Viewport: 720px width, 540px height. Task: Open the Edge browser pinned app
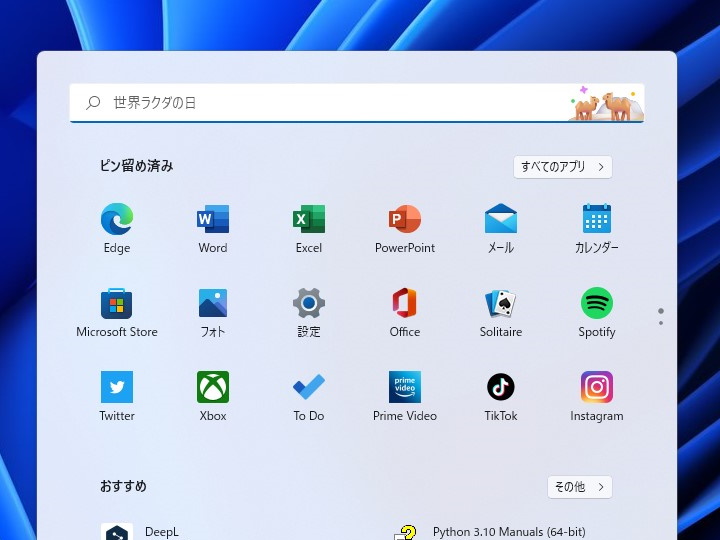[117, 228]
